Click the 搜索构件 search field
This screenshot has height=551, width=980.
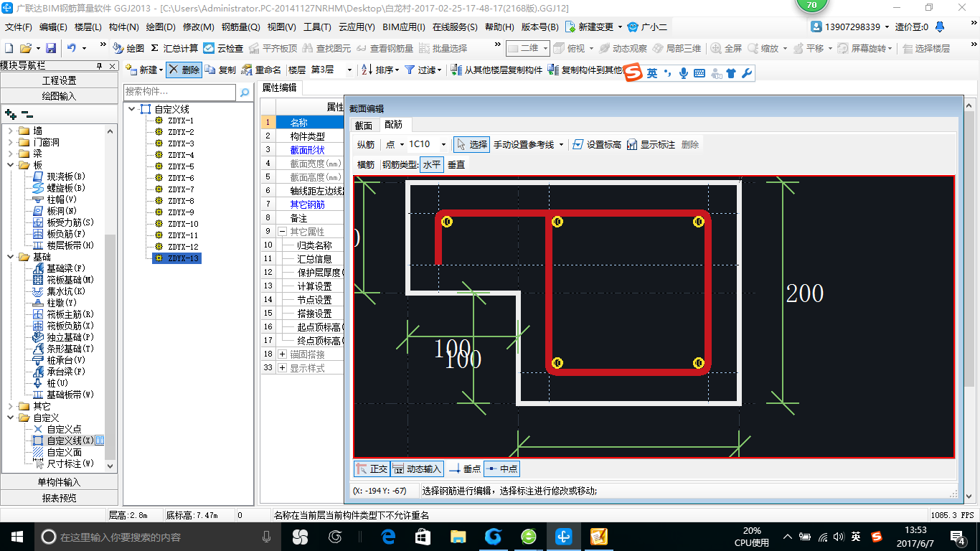coord(179,92)
